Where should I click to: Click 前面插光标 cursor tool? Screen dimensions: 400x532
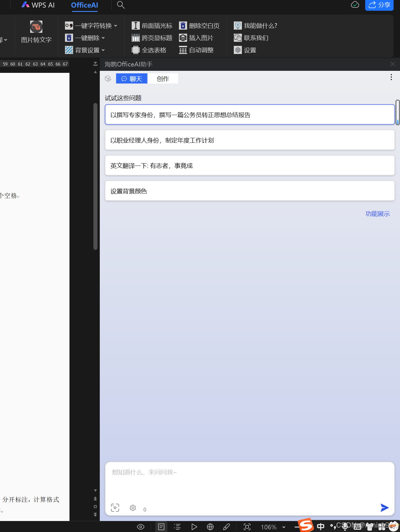point(152,26)
